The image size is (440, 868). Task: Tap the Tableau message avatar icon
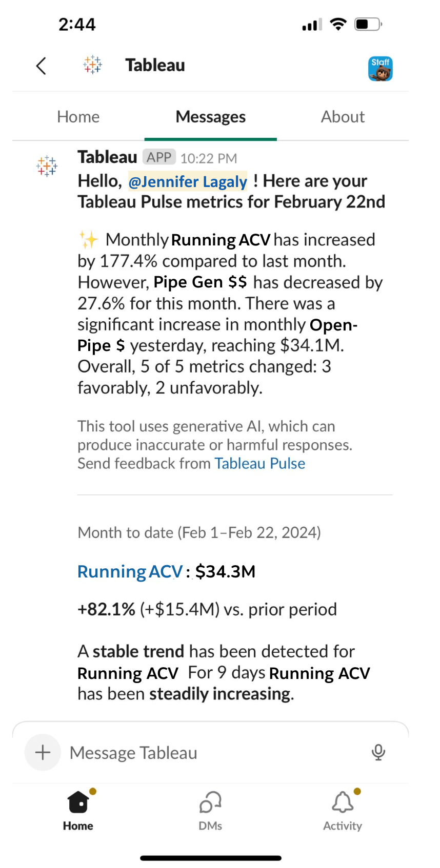click(47, 166)
